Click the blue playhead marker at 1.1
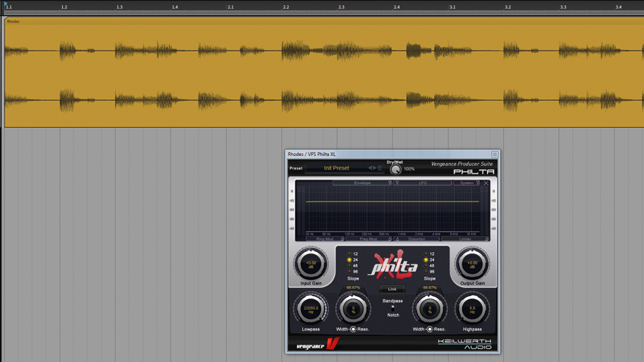 click(x=6, y=4)
